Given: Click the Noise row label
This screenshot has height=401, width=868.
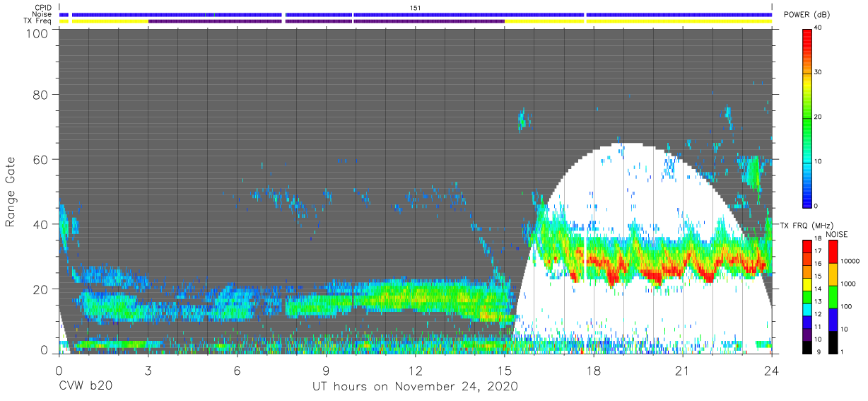Looking at the screenshot, I should pos(42,14).
